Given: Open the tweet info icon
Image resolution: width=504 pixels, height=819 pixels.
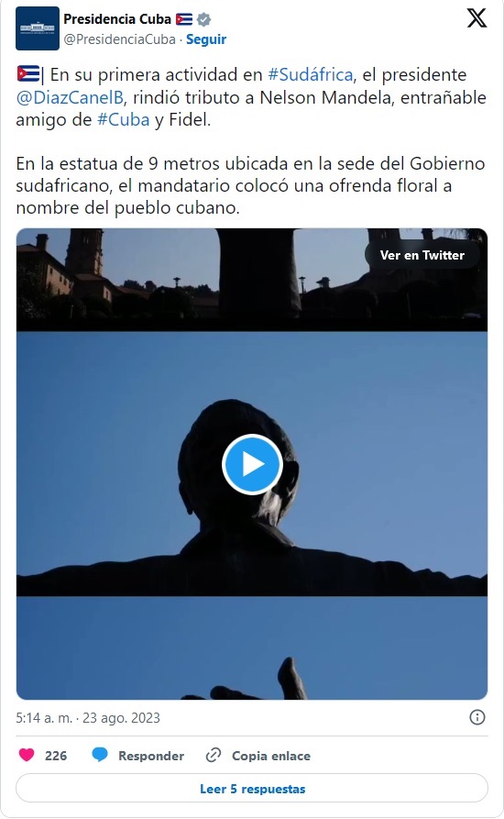Looking at the screenshot, I should coord(477,717).
